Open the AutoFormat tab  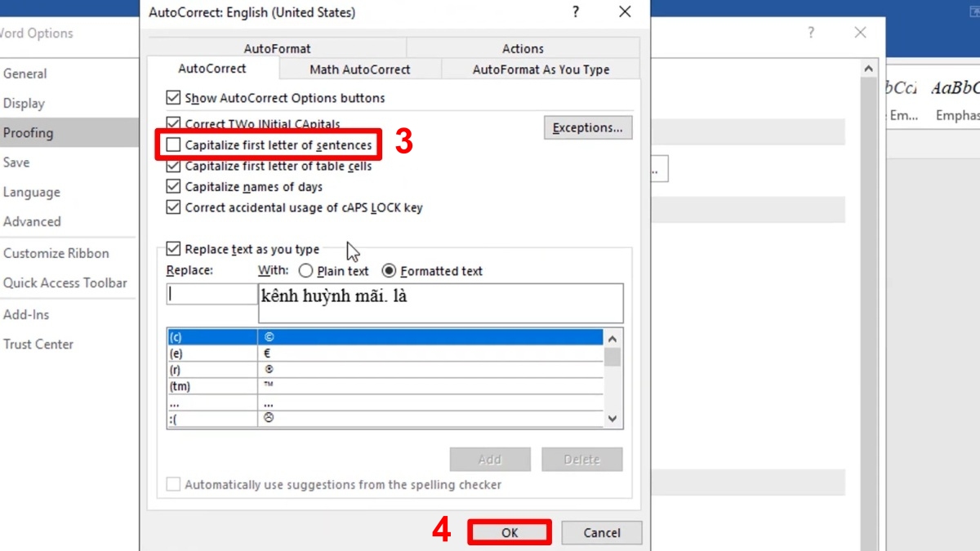(277, 48)
